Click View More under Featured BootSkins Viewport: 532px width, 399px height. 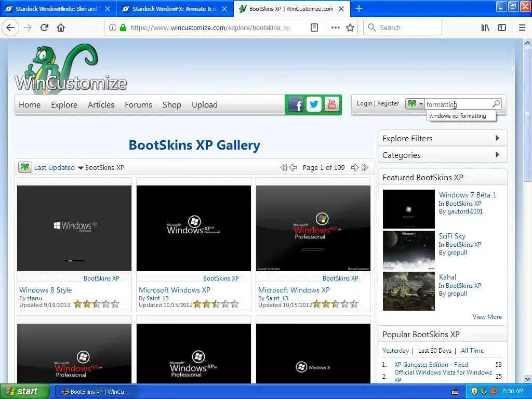487,316
